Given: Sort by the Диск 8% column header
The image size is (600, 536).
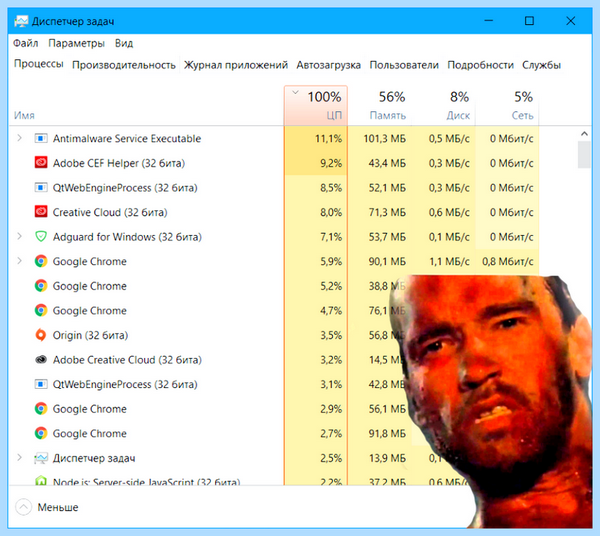Looking at the screenshot, I should 443,106.
